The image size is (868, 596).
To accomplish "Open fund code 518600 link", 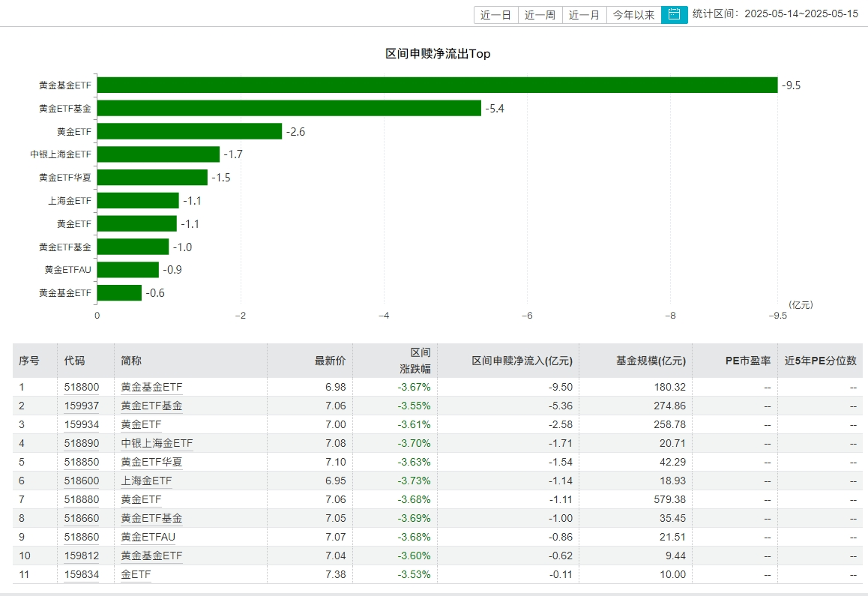I will (x=82, y=481).
